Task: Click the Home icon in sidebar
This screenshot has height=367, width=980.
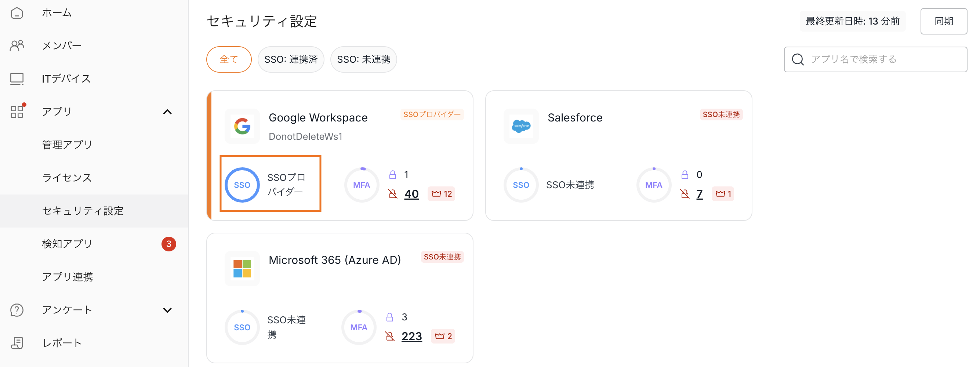Action: (x=17, y=13)
